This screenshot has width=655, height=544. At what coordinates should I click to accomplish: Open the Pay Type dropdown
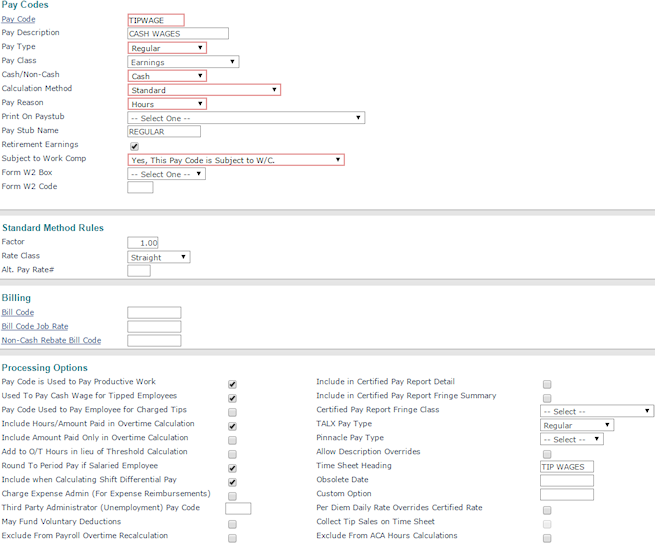pyautogui.click(x=167, y=48)
